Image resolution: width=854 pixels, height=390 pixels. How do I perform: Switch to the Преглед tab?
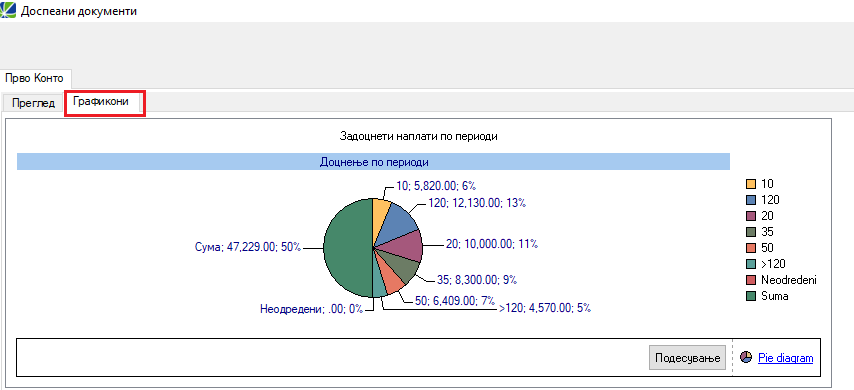(x=34, y=103)
